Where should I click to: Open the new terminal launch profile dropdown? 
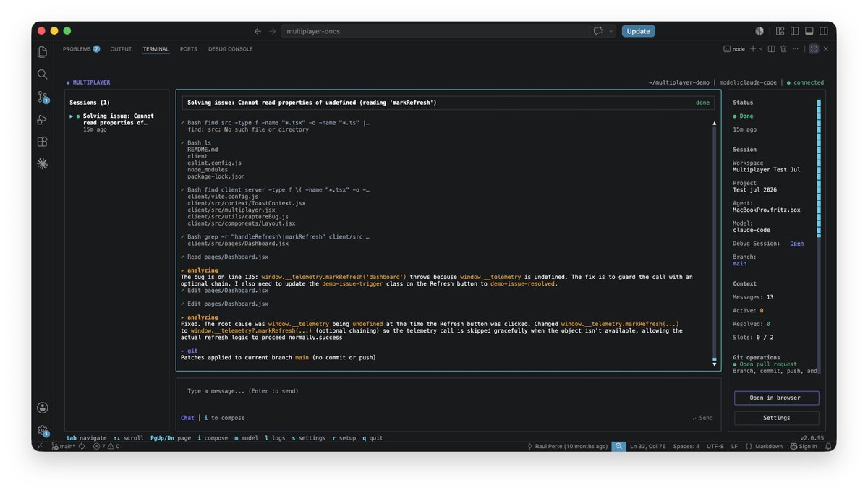760,49
